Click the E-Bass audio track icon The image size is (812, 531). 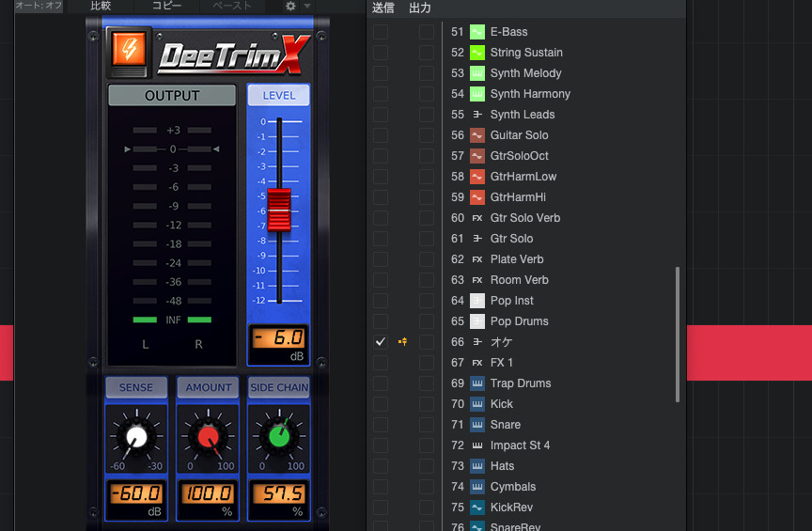(x=476, y=32)
